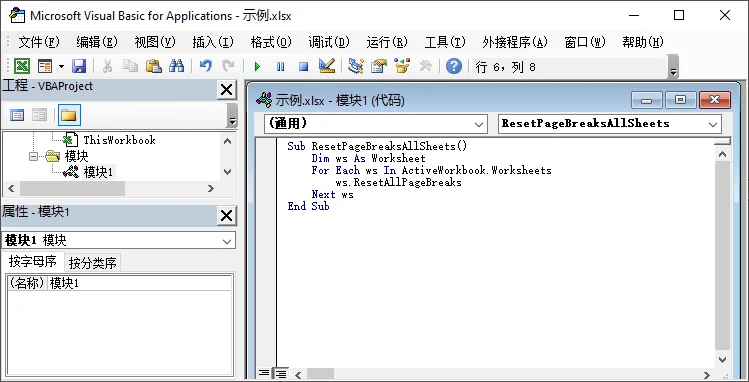The height and width of the screenshot is (382, 749).
Task: Open the 运行(R) menu
Action: coord(387,42)
